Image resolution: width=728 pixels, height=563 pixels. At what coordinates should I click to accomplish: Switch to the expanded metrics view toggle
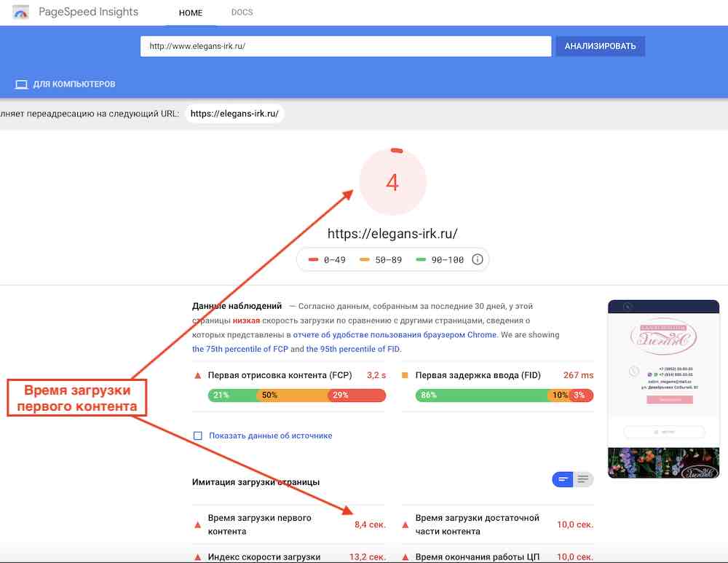[x=583, y=479]
